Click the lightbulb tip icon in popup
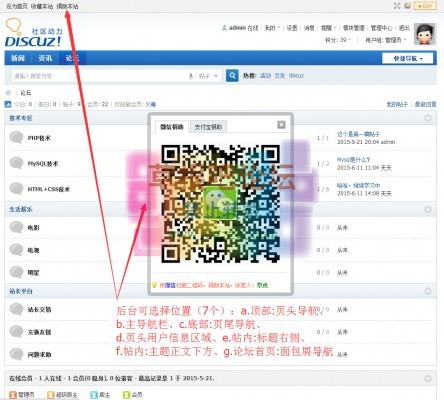444x400 pixels. (154, 285)
